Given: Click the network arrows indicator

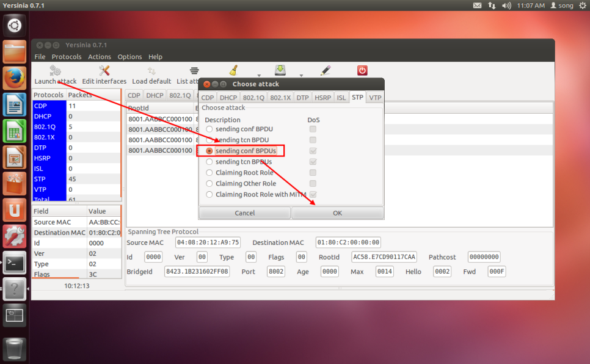Looking at the screenshot, I should pyautogui.click(x=492, y=5).
